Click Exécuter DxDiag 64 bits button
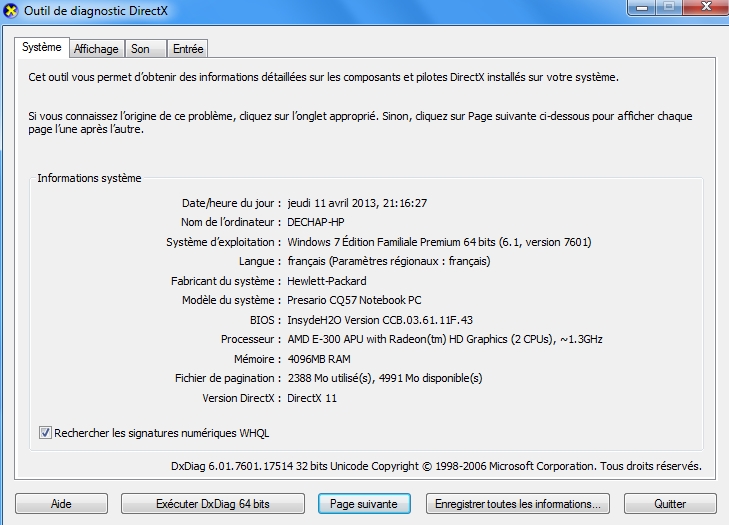The image size is (729, 525). pyautogui.click(x=213, y=504)
